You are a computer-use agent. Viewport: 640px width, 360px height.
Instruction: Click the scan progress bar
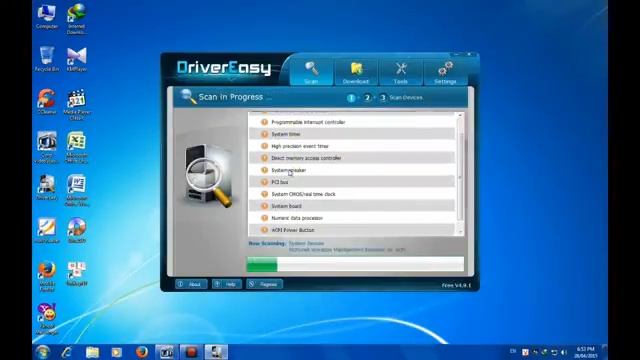click(x=355, y=264)
